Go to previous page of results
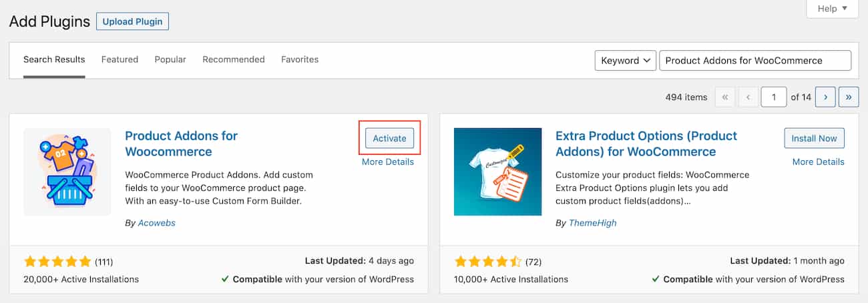The image size is (868, 303). coord(748,97)
